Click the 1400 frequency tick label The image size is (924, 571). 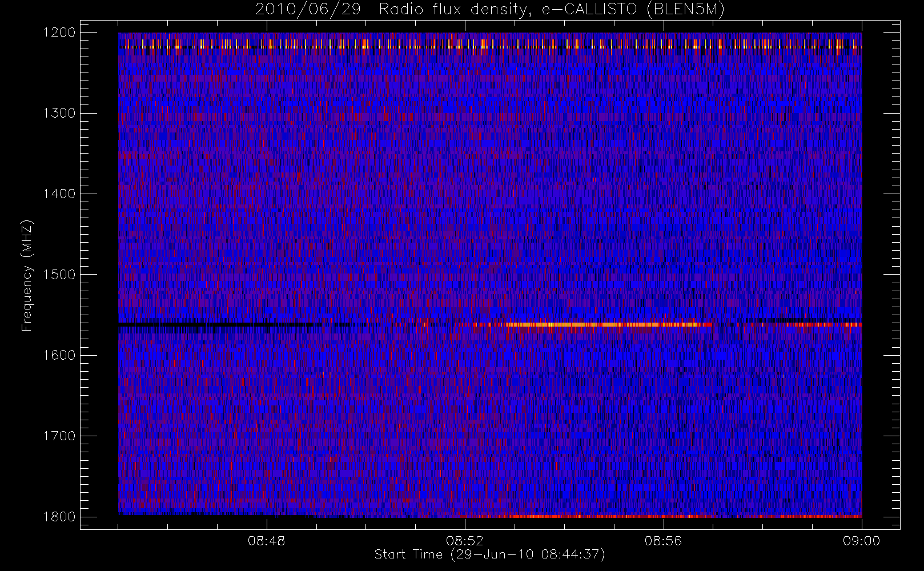click(x=59, y=194)
